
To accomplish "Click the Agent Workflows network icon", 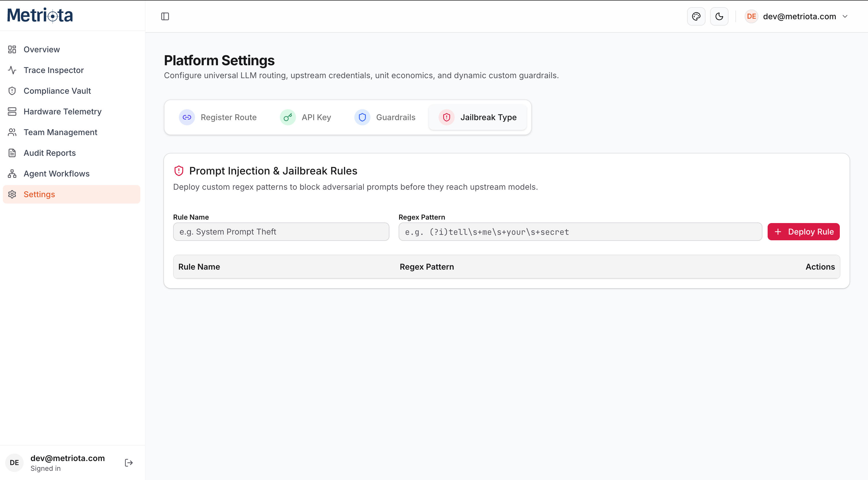I will [12, 174].
